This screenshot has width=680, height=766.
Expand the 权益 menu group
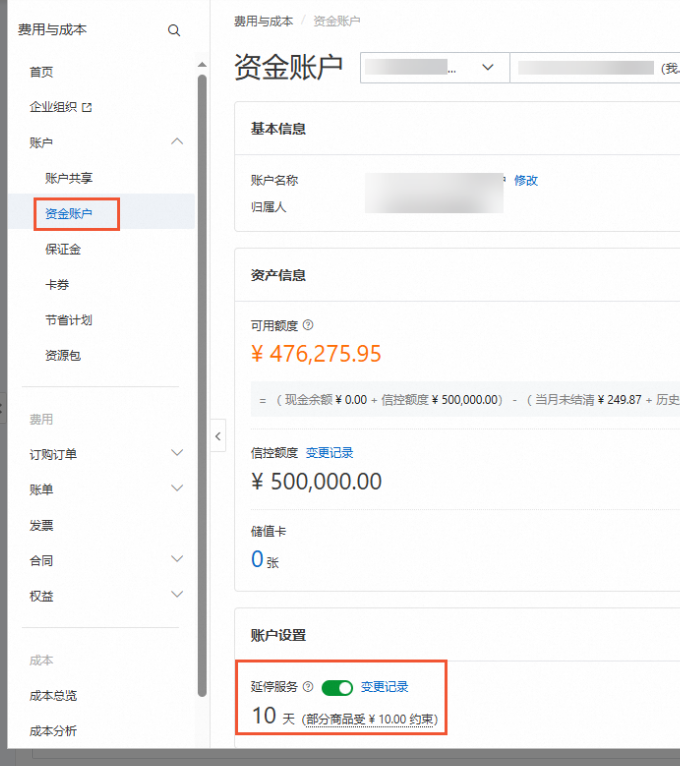(x=177, y=595)
